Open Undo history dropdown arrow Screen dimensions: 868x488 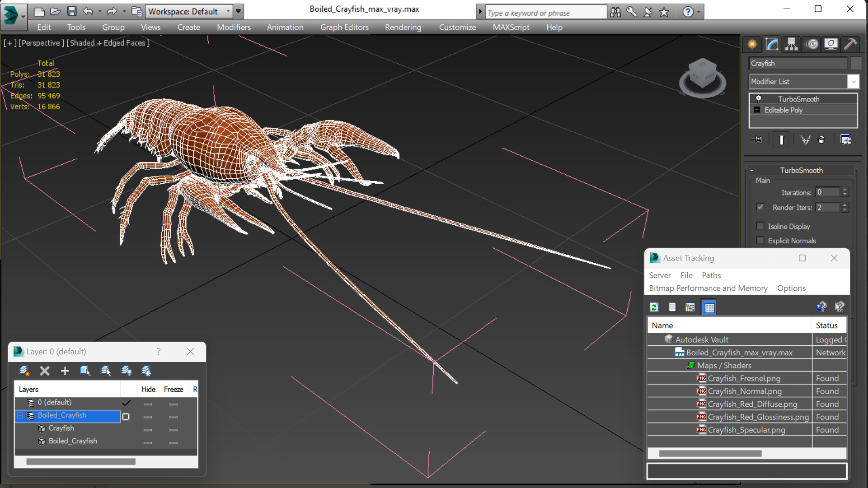pos(100,11)
